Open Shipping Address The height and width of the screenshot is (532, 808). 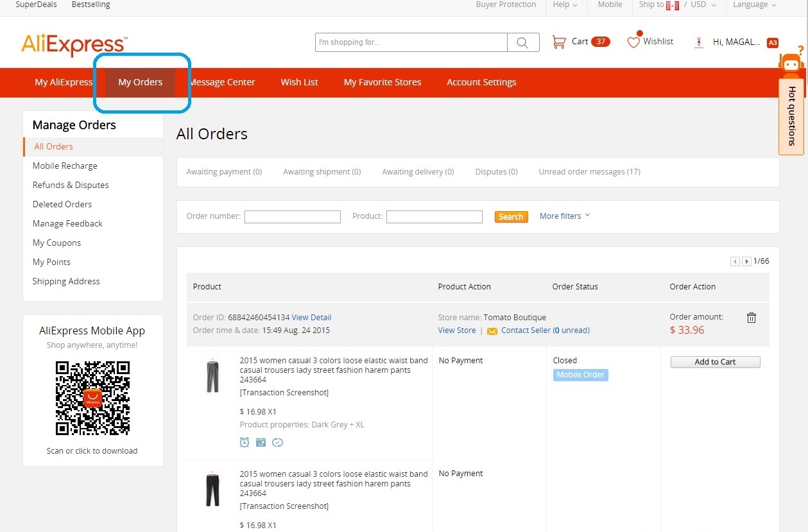click(66, 281)
